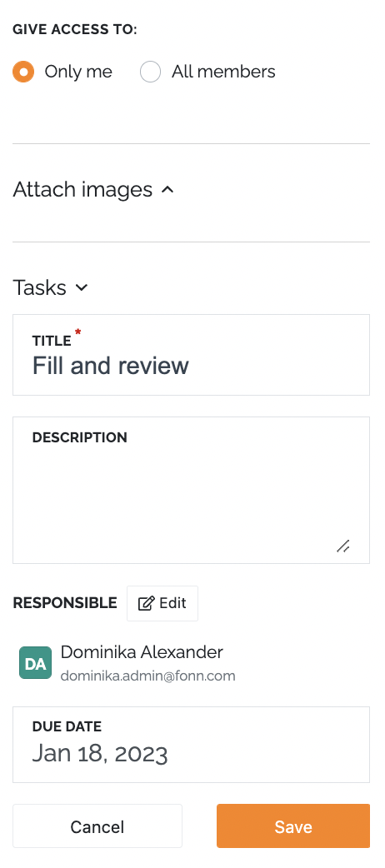The width and height of the screenshot is (385, 868).
Task: Click the All members label text
Action: click(223, 72)
